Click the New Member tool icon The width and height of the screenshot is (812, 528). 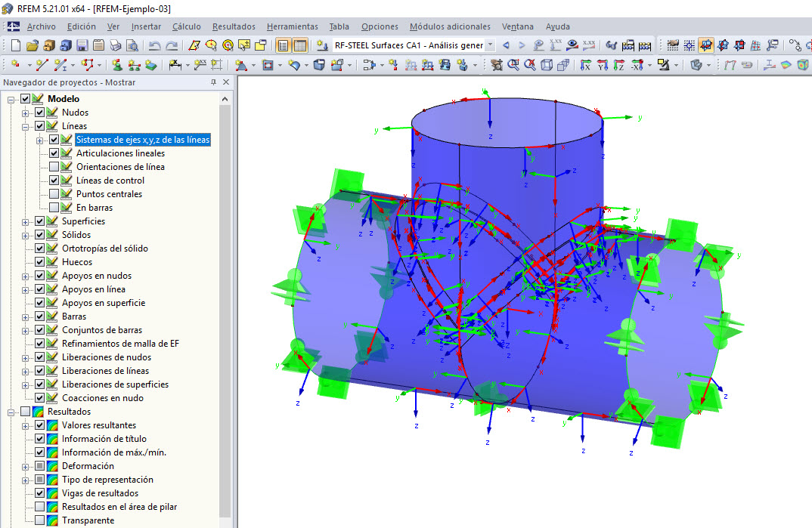61,65
